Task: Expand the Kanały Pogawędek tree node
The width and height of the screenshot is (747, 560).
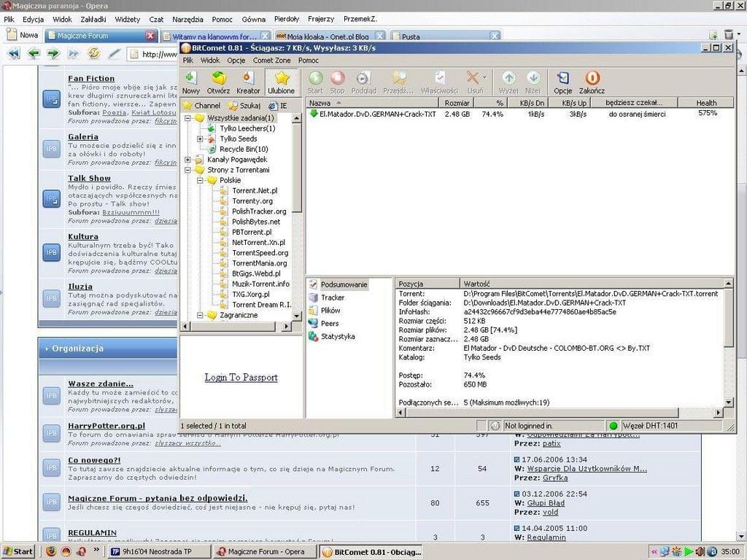Action: (187, 160)
